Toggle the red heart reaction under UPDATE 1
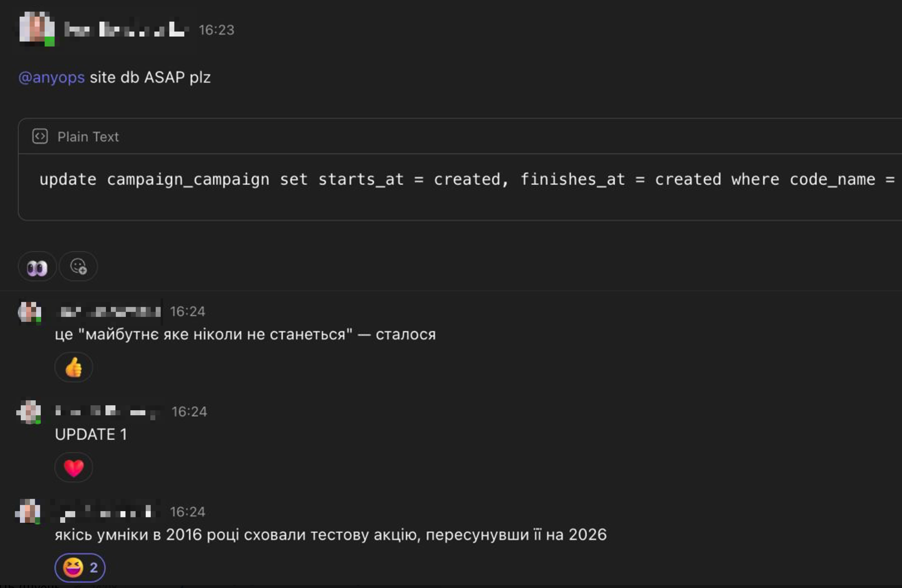This screenshot has width=902, height=588. [x=74, y=468]
